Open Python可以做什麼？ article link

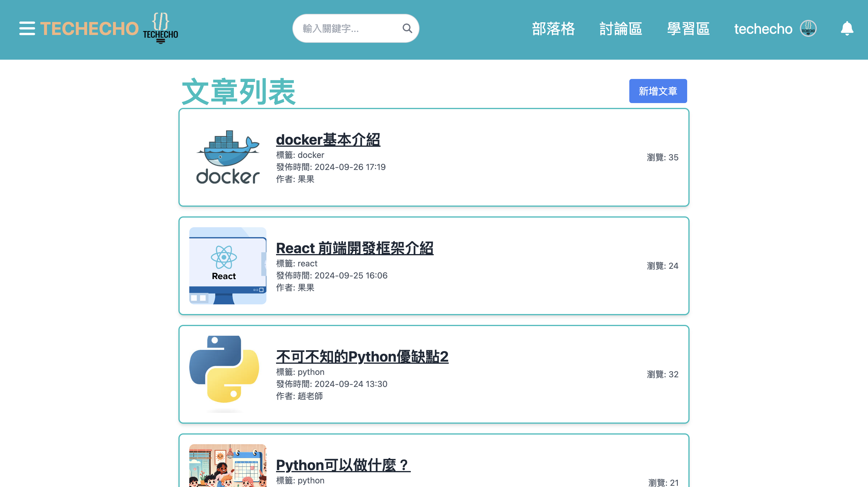(x=343, y=465)
